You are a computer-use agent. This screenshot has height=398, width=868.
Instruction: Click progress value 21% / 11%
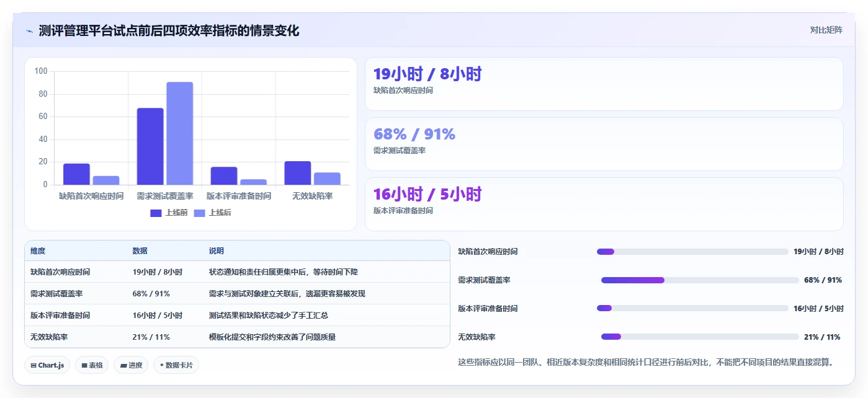[x=822, y=337]
